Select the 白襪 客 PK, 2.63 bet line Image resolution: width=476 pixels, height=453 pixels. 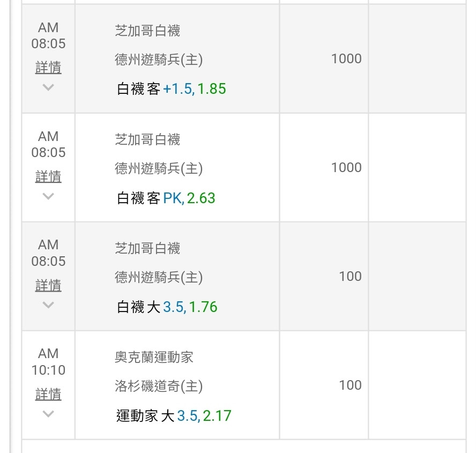[x=166, y=198]
